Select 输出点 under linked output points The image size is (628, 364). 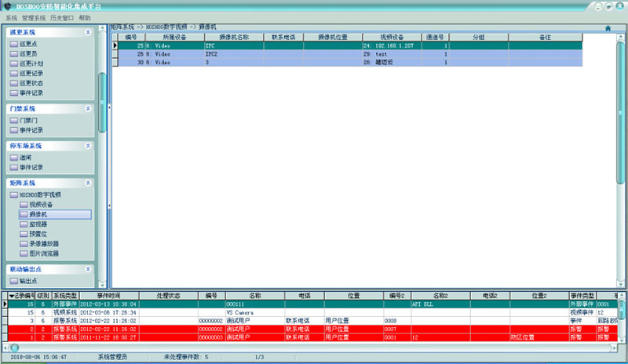tap(27, 280)
